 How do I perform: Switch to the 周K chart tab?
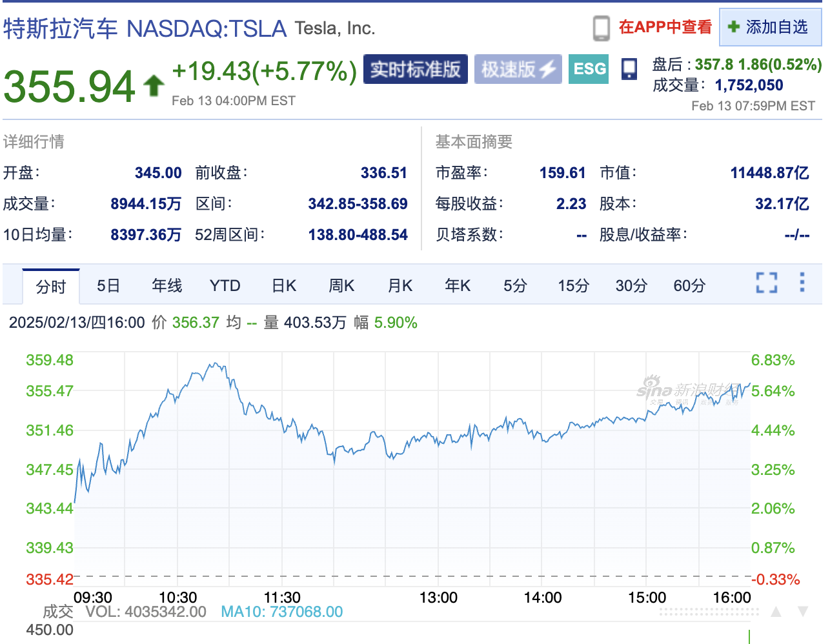[341, 286]
